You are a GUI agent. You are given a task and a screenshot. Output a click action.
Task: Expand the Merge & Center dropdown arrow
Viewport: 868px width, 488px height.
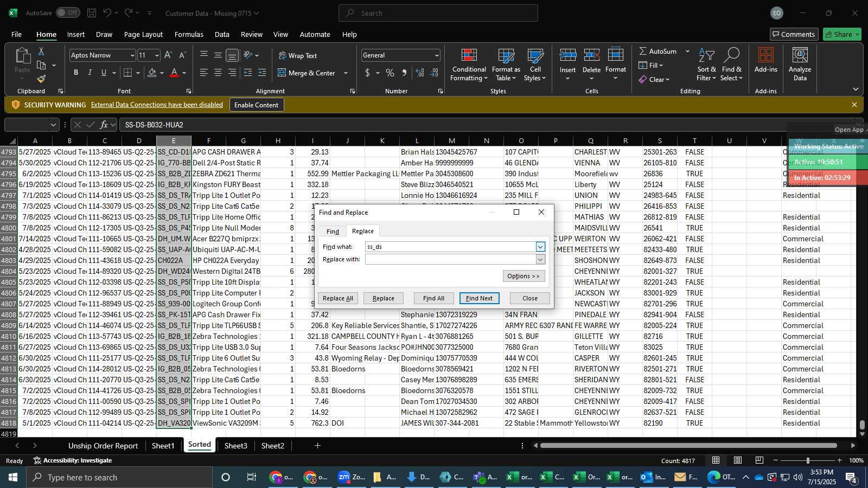(x=346, y=73)
